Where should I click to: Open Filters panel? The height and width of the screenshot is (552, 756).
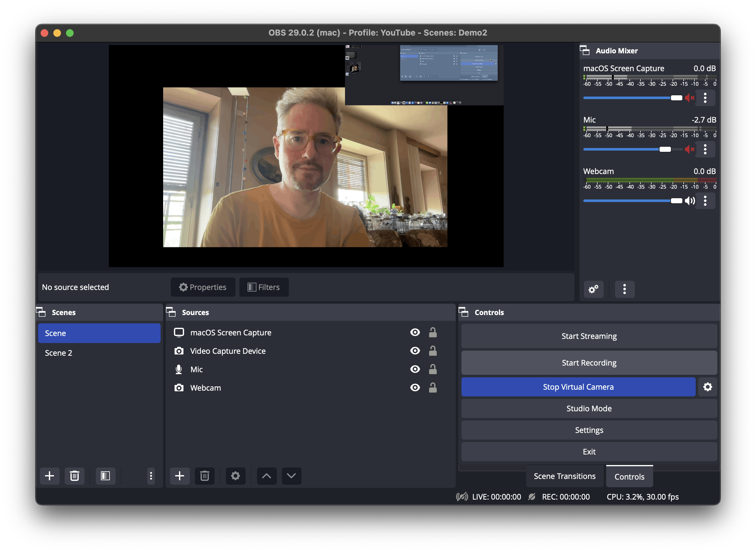(x=262, y=286)
